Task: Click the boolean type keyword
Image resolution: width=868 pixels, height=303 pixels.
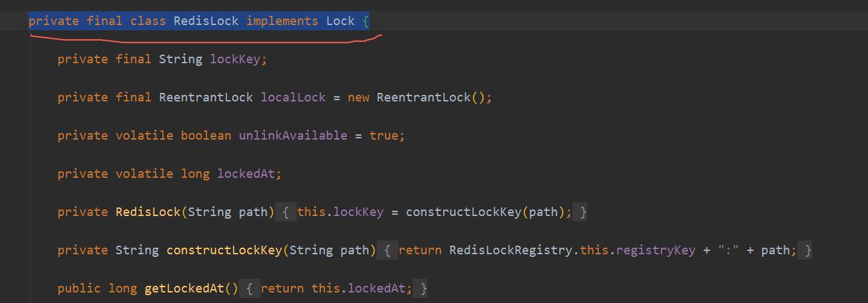Action: (206, 136)
